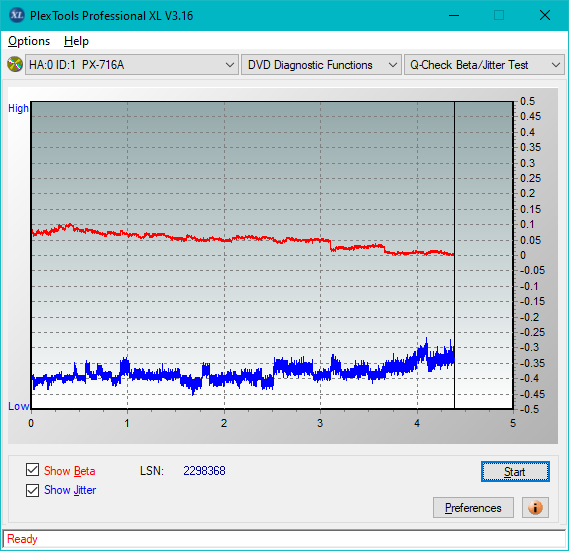Click the LSN value 2298368
The height and width of the screenshot is (551, 569).
coord(204,471)
